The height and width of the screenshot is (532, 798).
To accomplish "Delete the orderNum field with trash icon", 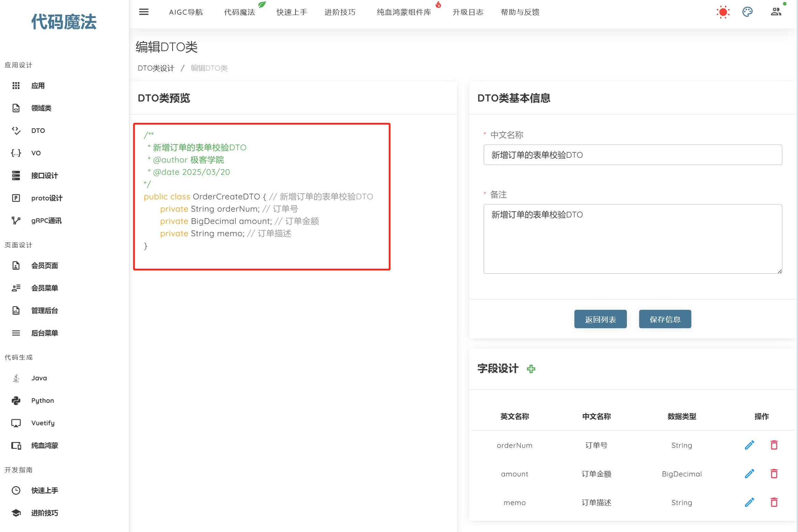I will coord(774,445).
